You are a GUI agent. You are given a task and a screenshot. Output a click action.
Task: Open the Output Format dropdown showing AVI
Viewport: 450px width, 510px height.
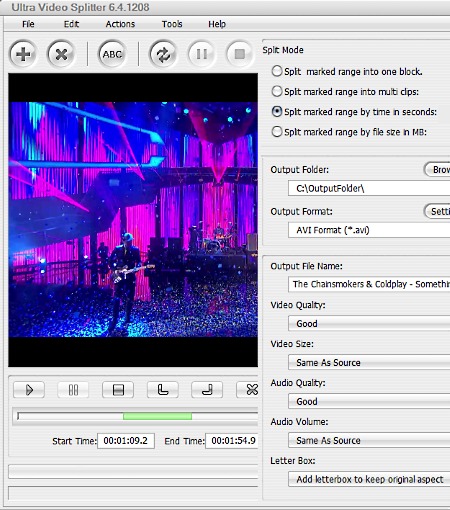[x=369, y=230]
